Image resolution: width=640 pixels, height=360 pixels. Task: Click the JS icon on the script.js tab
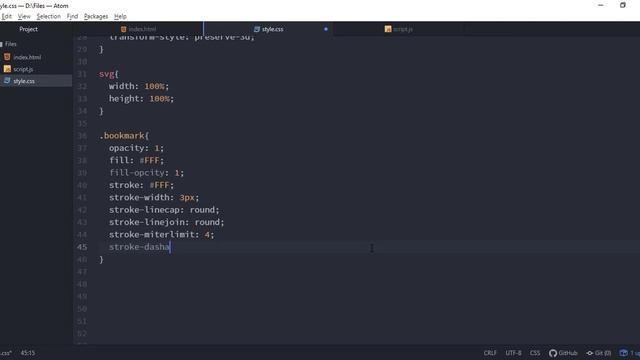click(x=388, y=29)
